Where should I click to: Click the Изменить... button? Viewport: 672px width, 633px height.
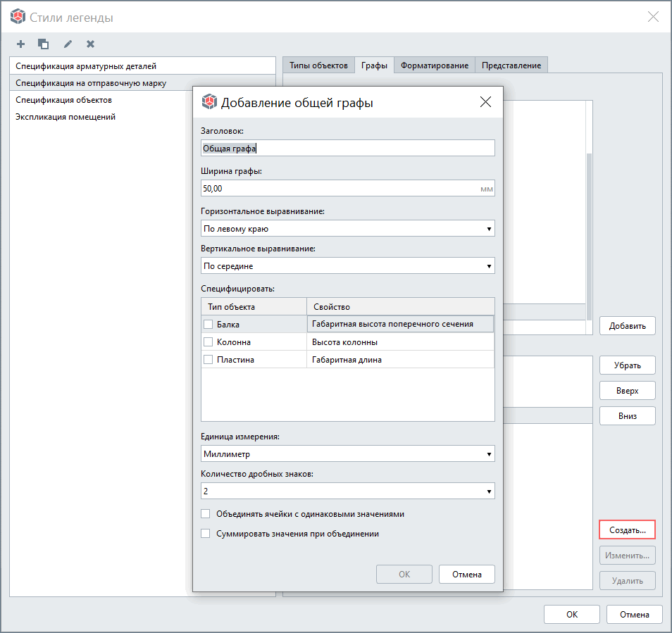coord(628,555)
